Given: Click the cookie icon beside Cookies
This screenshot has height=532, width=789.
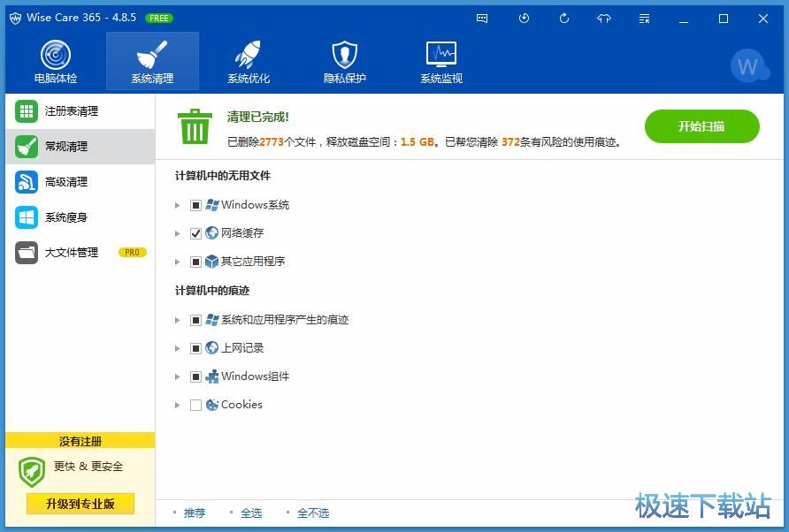Looking at the screenshot, I should pyautogui.click(x=211, y=405).
